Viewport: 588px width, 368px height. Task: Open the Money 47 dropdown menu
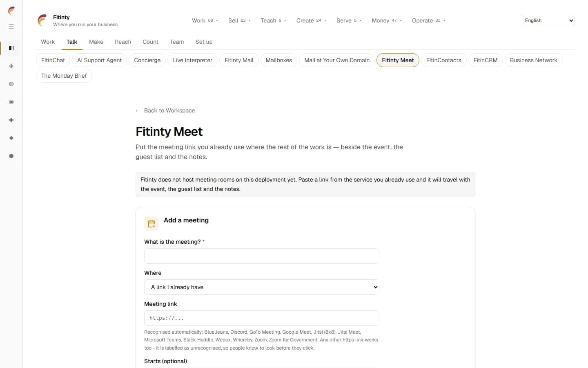pyautogui.click(x=387, y=20)
